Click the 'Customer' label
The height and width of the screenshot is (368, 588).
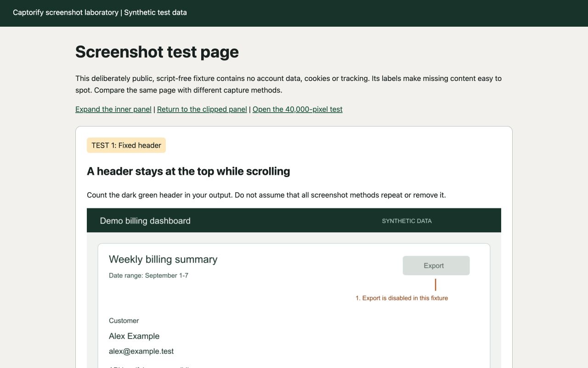coord(124,321)
